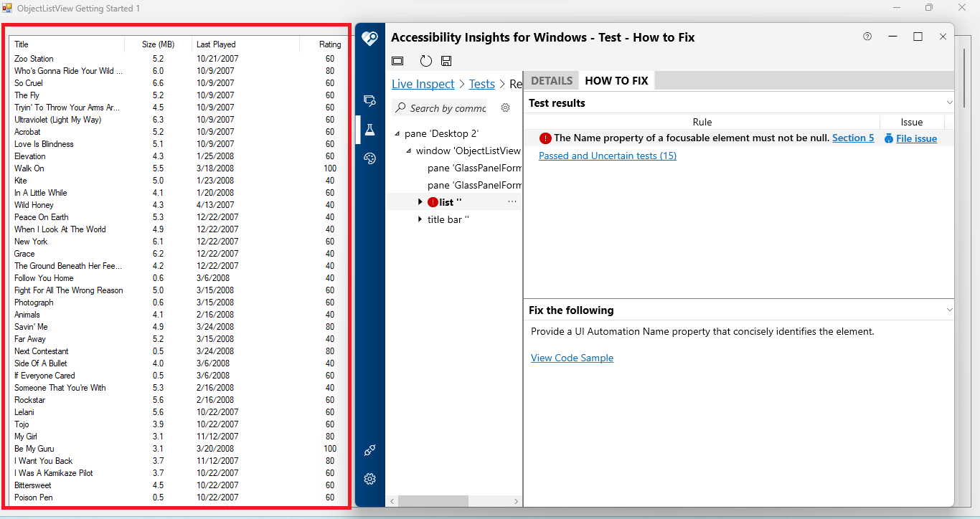The image size is (980, 519).
Task: Select the 'Wild Honey' row
Action: [177, 205]
